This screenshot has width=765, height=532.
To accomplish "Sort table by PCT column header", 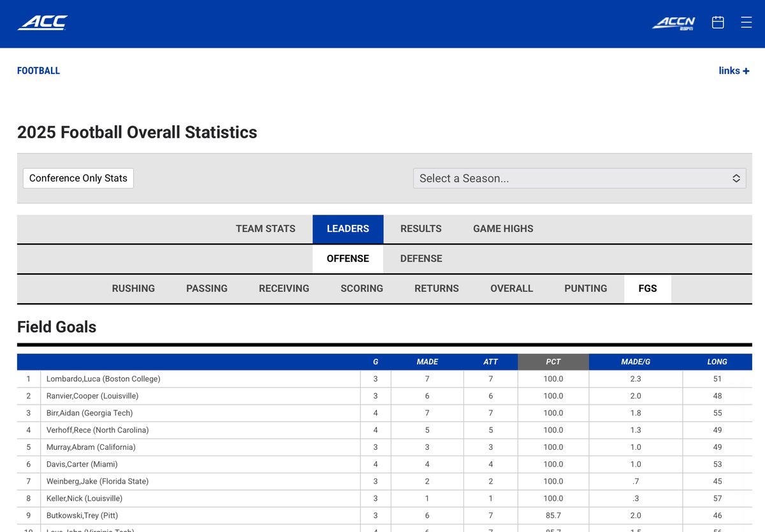I will pyautogui.click(x=553, y=362).
